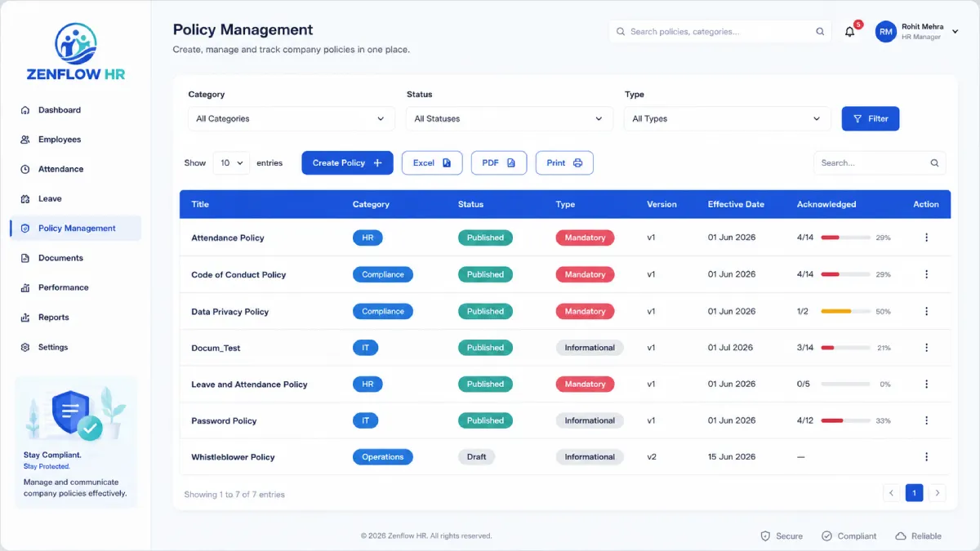Open Employees in sidebar
The image size is (980, 551).
tap(75, 140)
